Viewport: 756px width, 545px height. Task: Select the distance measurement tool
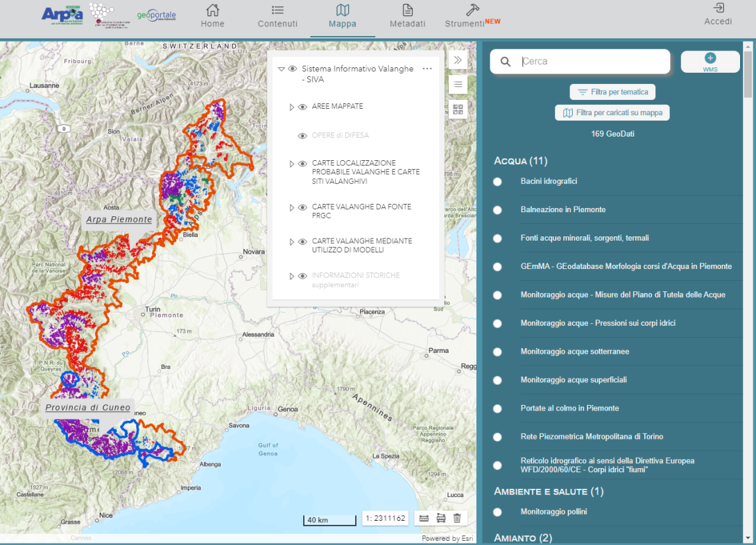coord(424,518)
